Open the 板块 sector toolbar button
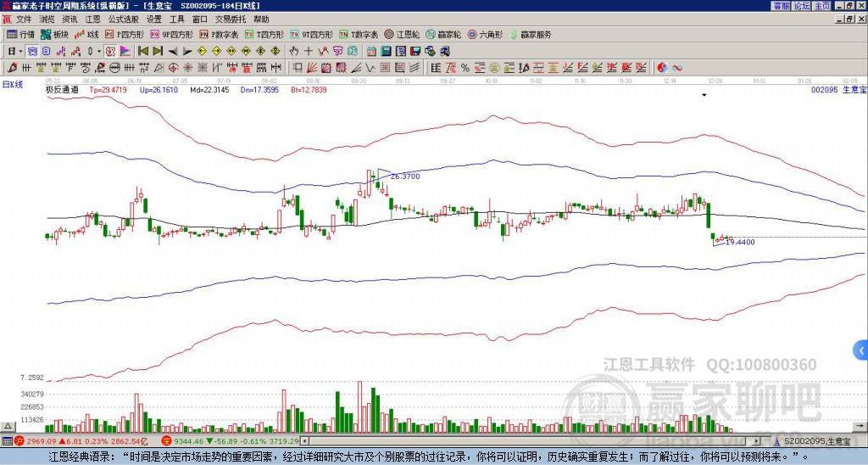 point(55,35)
